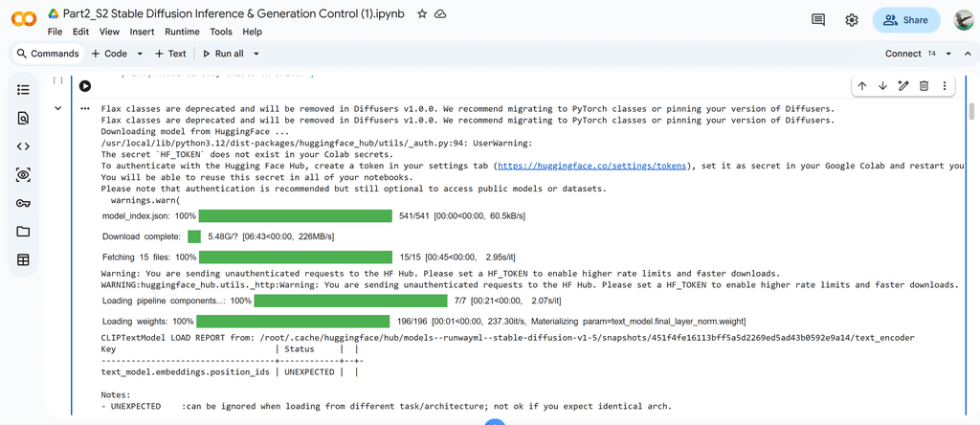Screen dimensions: 980x425
Task: Click the model_index.json progress bar
Action: [295, 216]
